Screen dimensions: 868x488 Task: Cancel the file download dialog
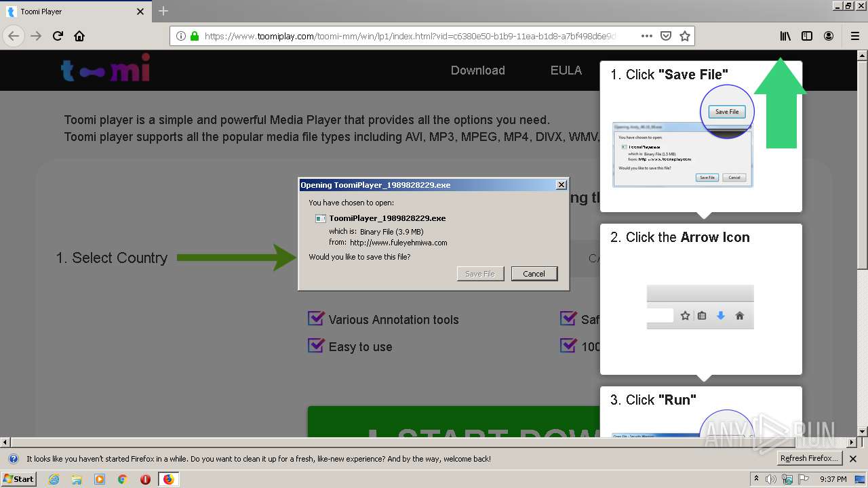click(534, 274)
